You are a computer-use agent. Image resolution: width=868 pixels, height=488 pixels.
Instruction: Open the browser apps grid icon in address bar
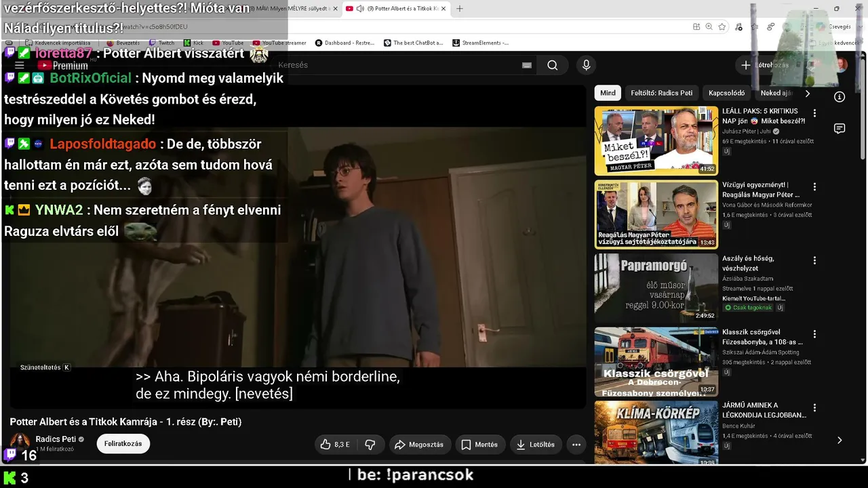point(696,26)
